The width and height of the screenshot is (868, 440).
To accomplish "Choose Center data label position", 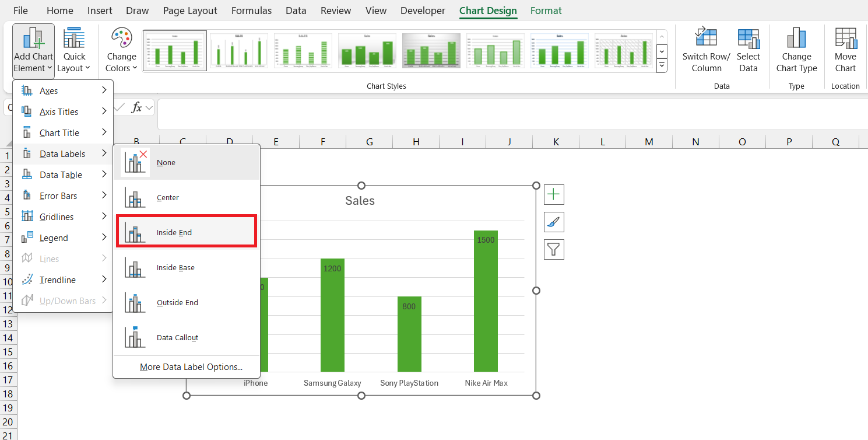I will [x=187, y=197].
